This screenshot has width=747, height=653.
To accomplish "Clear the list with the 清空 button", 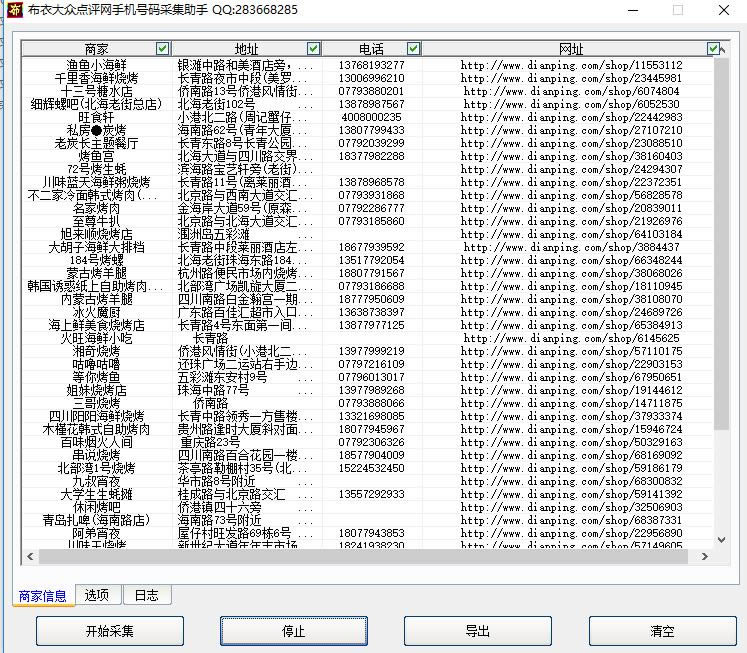I will [x=662, y=631].
